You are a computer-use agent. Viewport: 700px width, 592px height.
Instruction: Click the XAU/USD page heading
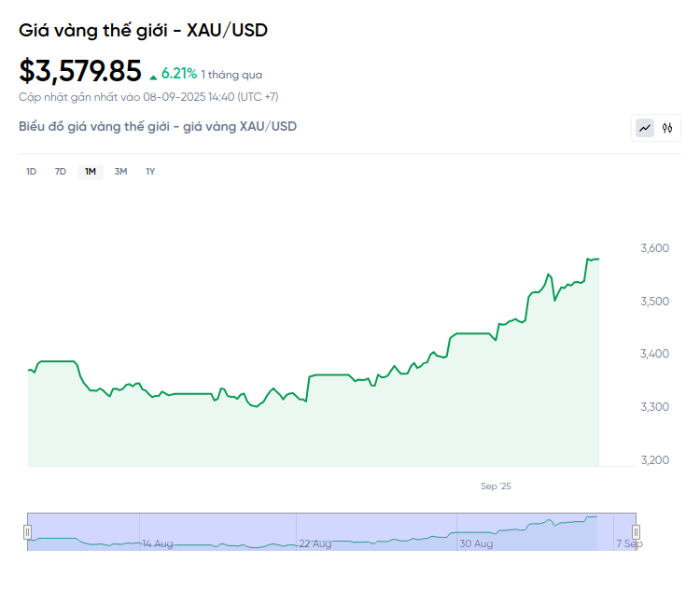coord(143,30)
